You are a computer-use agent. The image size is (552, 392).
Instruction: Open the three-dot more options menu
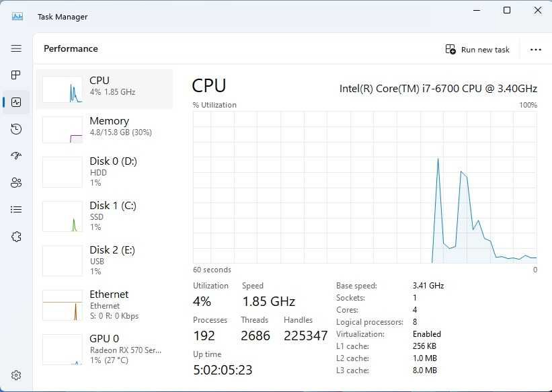coord(536,49)
